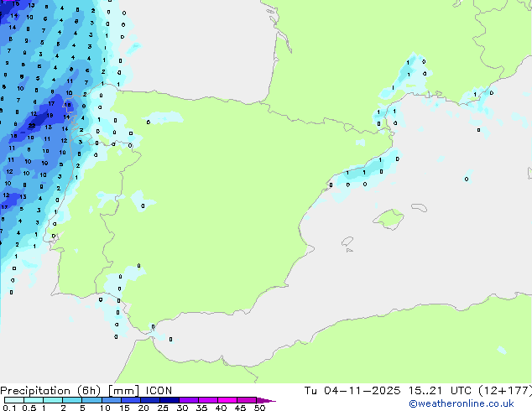
Task: Click the above-50 arrow tip of legend
Action: 266,400
